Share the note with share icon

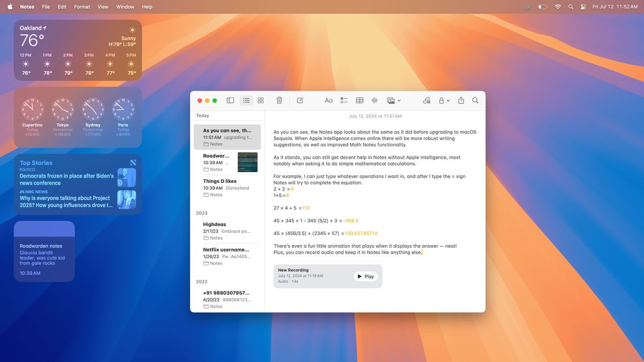click(x=461, y=100)
